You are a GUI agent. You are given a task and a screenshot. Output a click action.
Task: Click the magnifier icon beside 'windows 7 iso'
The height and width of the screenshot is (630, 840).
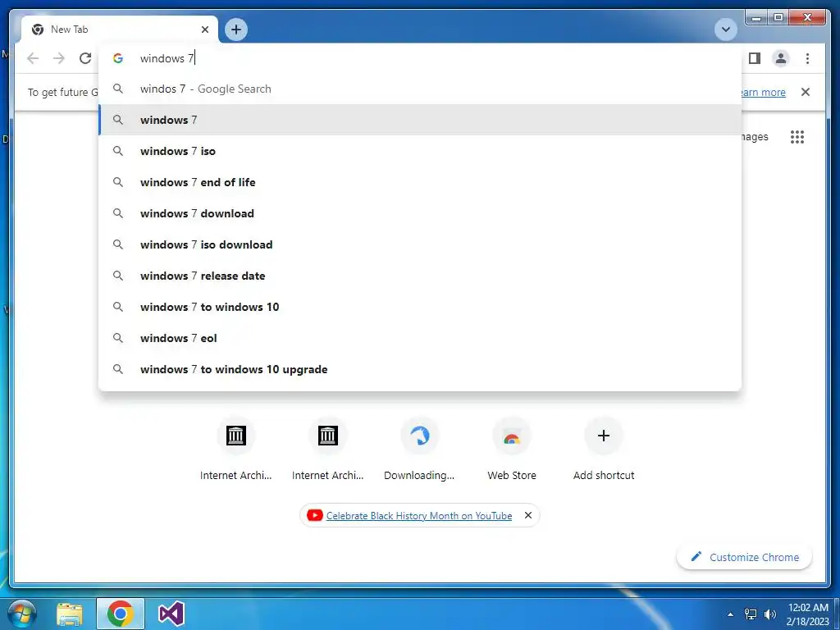pos(118,151)
